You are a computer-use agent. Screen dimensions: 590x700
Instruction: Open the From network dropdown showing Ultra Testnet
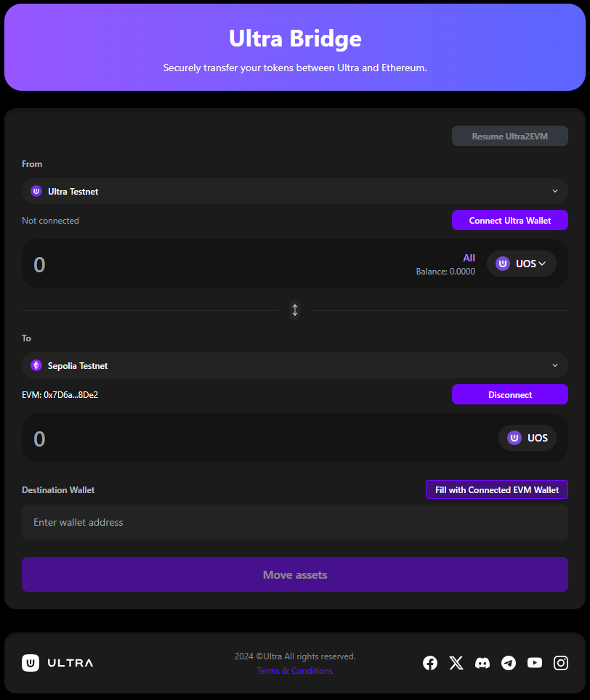click(x=295, y=191)
